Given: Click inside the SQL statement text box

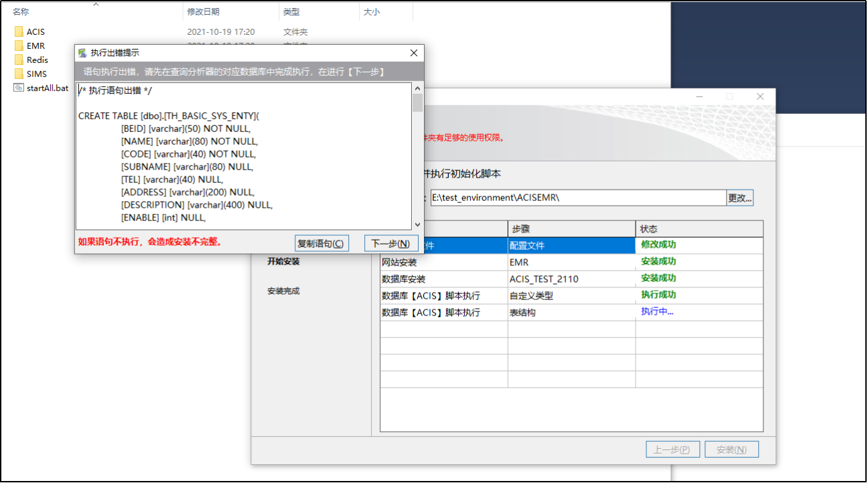Looking at the screenshot, I should tap(244, 156).
